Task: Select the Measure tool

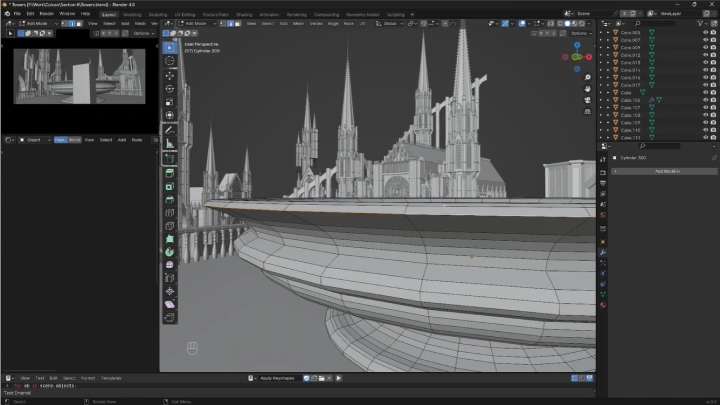Action: click(x=169, y=143)
